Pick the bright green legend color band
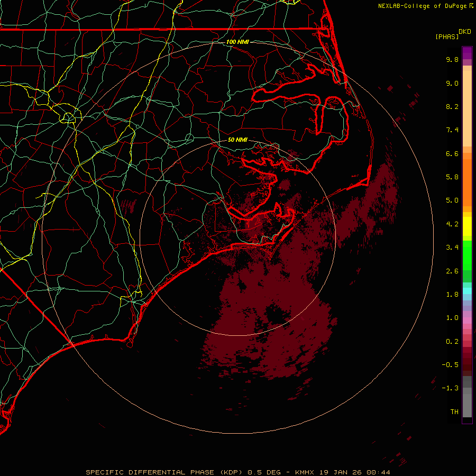476x476 pixels. tap(467, 255)
